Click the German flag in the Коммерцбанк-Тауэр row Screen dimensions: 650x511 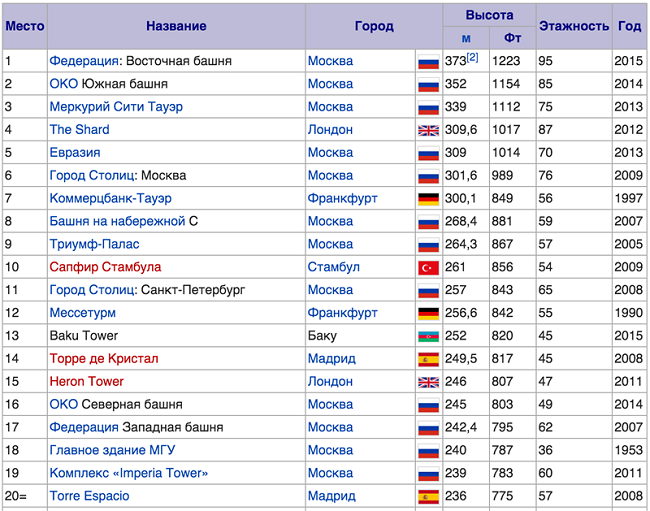(x=428, y=199)
